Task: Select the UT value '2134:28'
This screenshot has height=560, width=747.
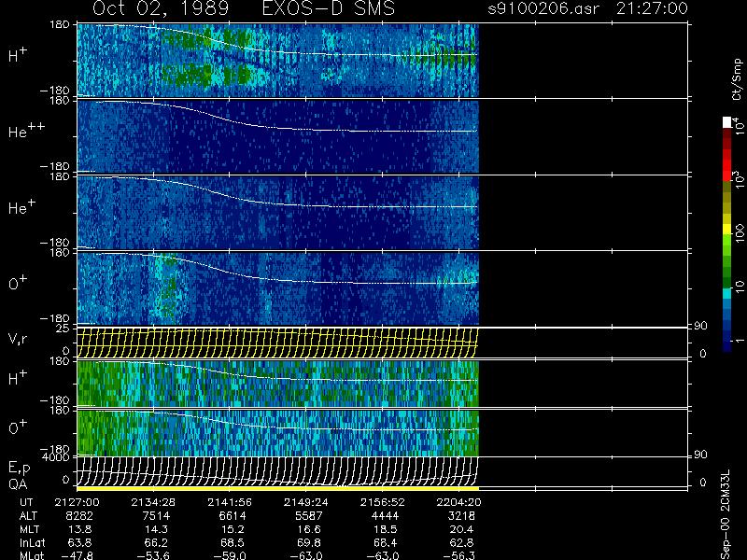Action: 153,502
